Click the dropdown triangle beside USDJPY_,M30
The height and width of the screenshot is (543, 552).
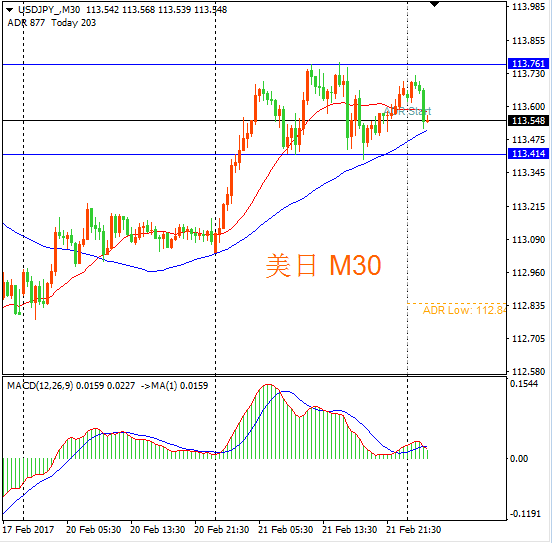pyautogui.click(x=10, y=10)
